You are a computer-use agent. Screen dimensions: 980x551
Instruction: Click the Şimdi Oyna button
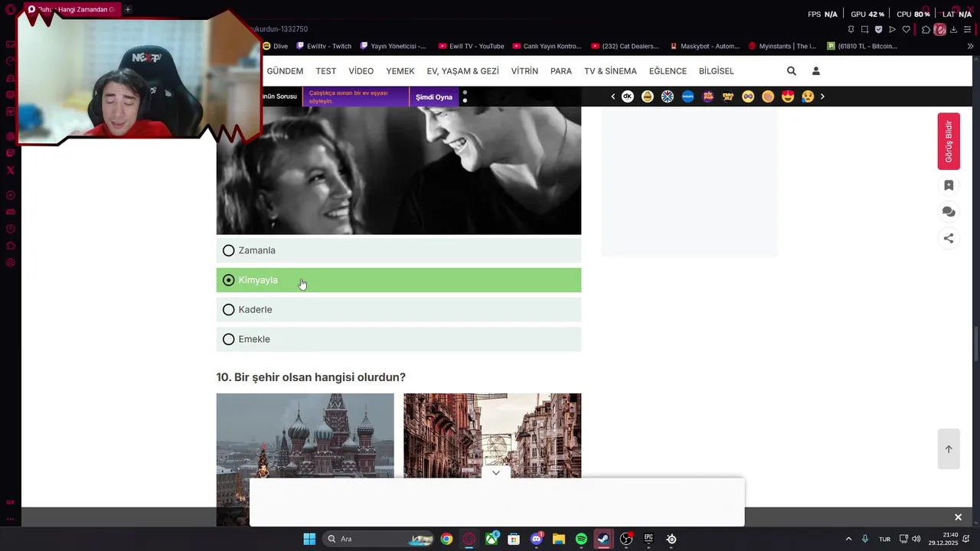[434, 97]
